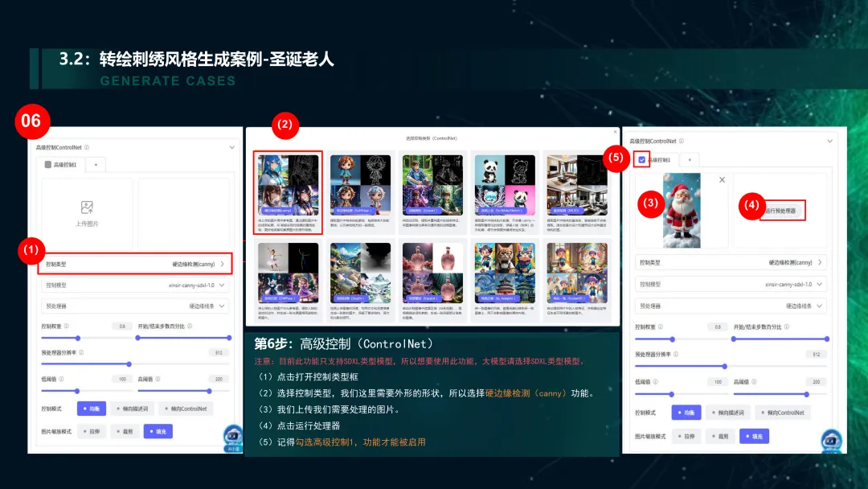Remove the Santa image with its X icon
Screen dimensions: 868x489
(x=722, y=180)
